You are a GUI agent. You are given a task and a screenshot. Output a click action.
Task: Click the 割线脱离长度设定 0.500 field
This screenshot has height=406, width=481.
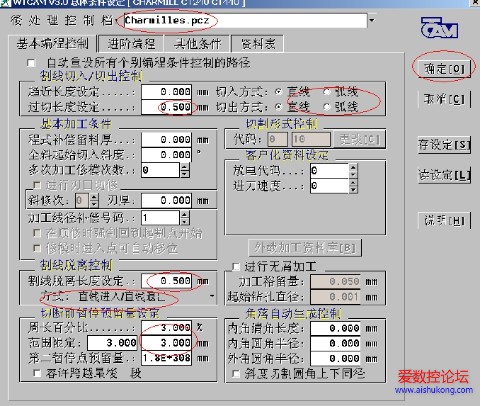click(x=166, y=281)
